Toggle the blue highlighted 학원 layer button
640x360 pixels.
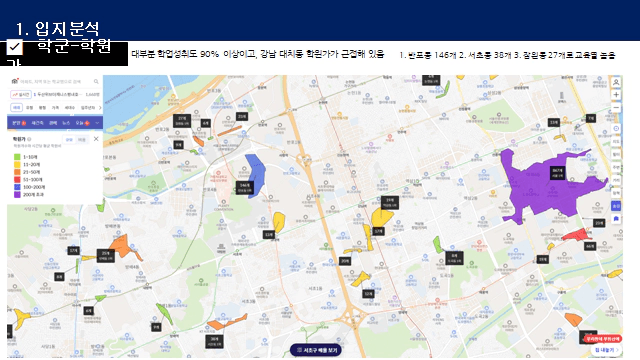pos(616,206)
